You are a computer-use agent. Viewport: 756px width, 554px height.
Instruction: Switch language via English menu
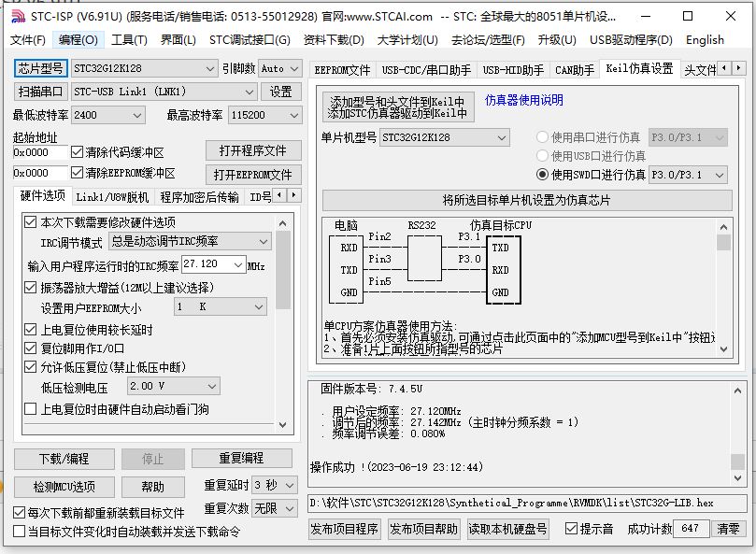click(x=705, y=39)
